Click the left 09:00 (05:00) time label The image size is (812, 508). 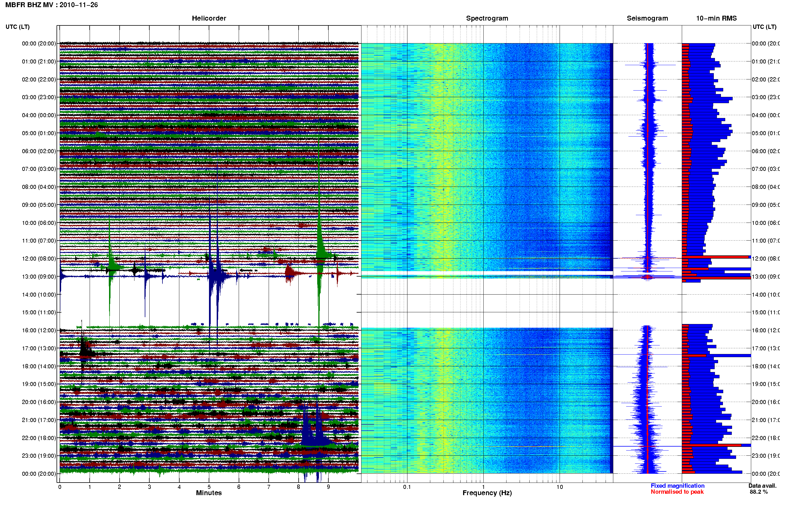click(x=39, y=205)
